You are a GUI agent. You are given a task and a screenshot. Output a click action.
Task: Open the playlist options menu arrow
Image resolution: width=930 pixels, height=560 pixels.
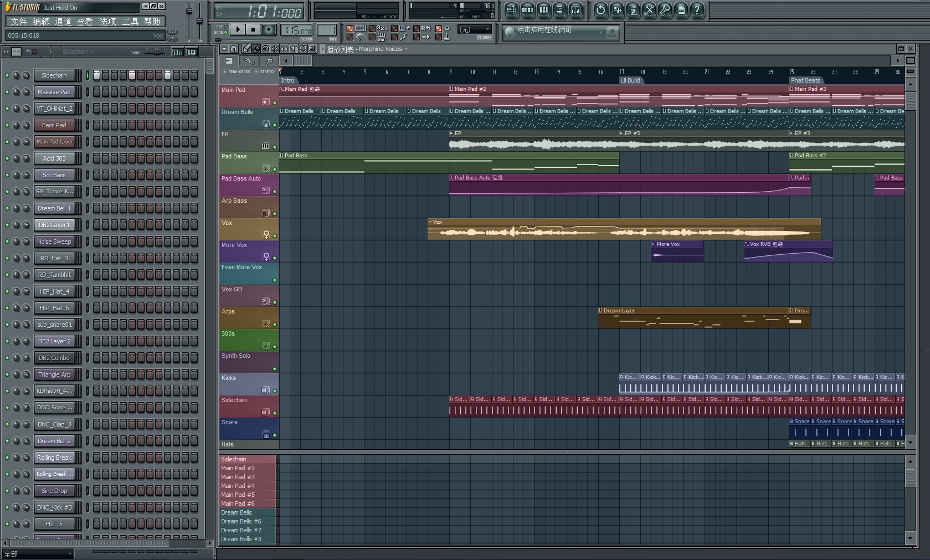[x=224, y=49]
